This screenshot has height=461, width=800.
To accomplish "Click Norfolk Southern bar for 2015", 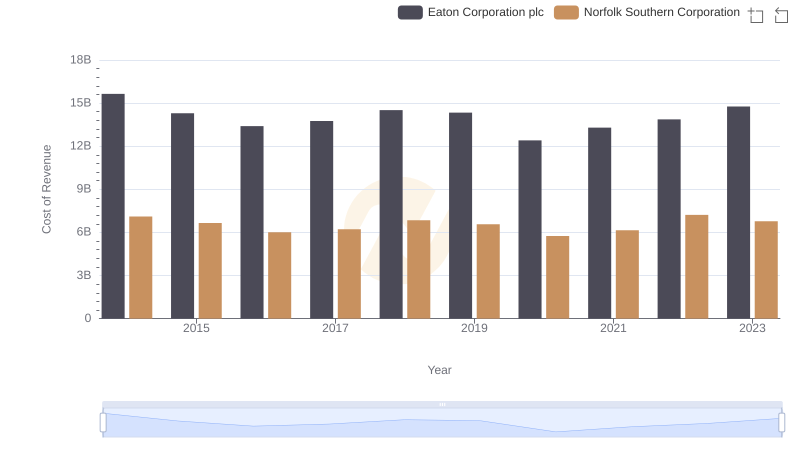I will 210,271.
